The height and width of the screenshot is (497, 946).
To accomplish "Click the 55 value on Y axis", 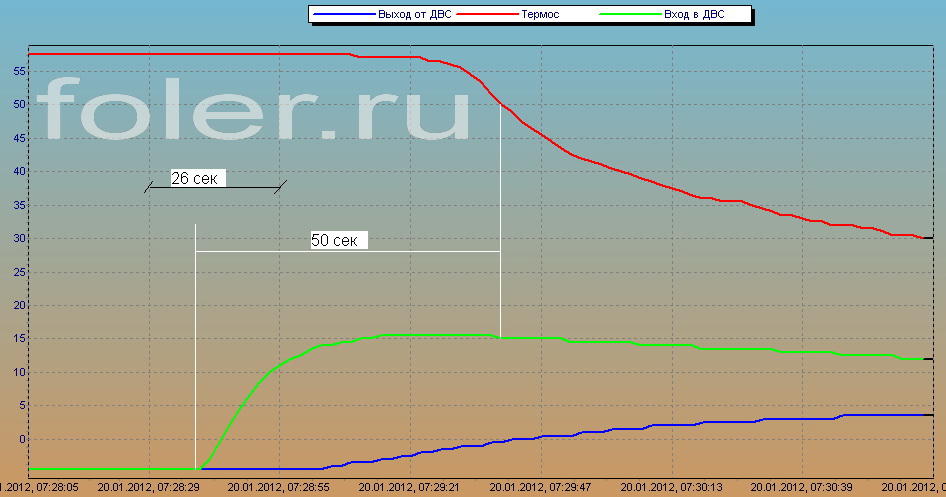I will (17, 71).
